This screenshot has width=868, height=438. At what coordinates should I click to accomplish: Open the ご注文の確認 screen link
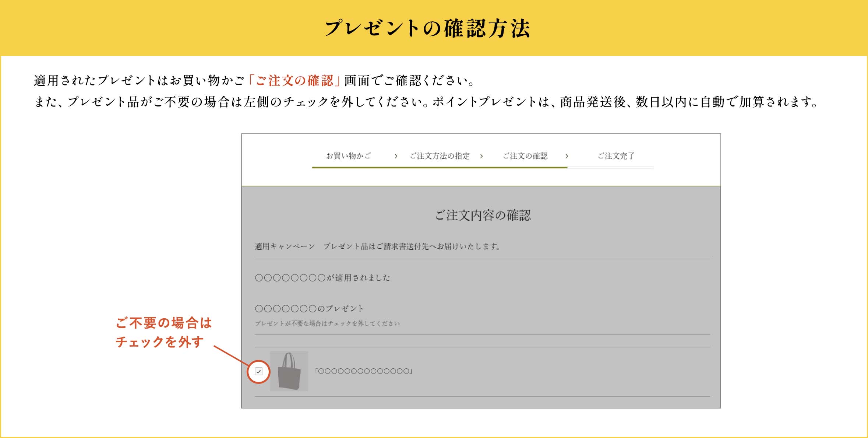click(x=525, y=156)
